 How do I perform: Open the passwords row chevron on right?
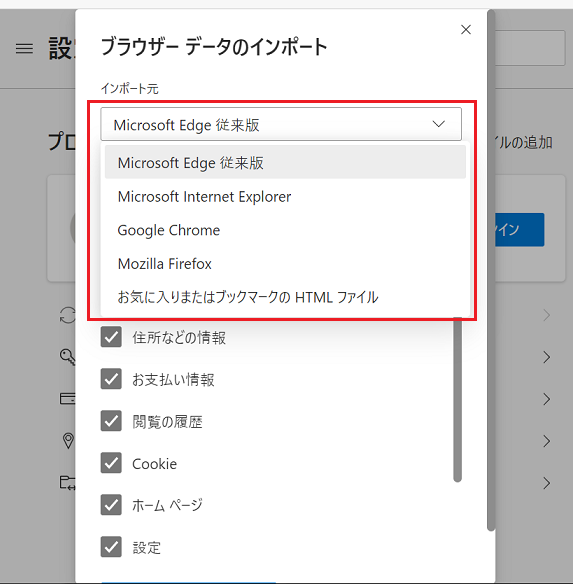click(547, 357)
